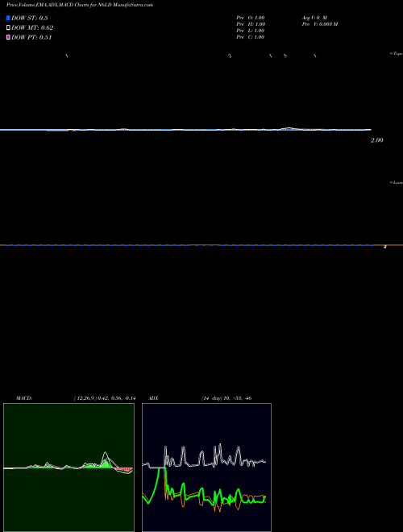This screenshot has height=532, width=403.
Task: Click the 'Pre L: 1.00' value
Action: (x=251, y=31)
